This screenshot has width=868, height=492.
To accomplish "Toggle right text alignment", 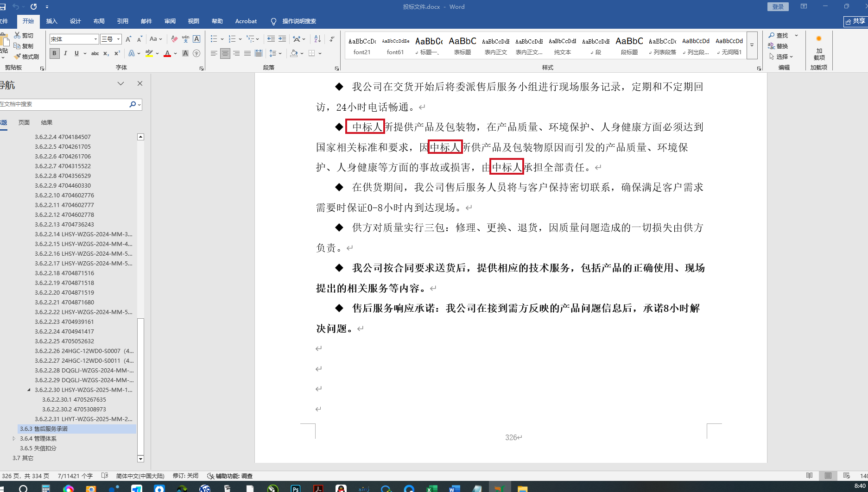I will [x=236, y=53].
